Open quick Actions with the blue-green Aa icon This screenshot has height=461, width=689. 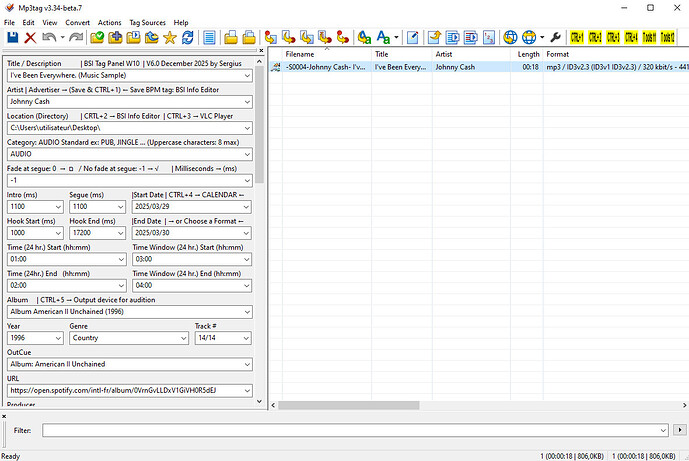pos(383,38)
